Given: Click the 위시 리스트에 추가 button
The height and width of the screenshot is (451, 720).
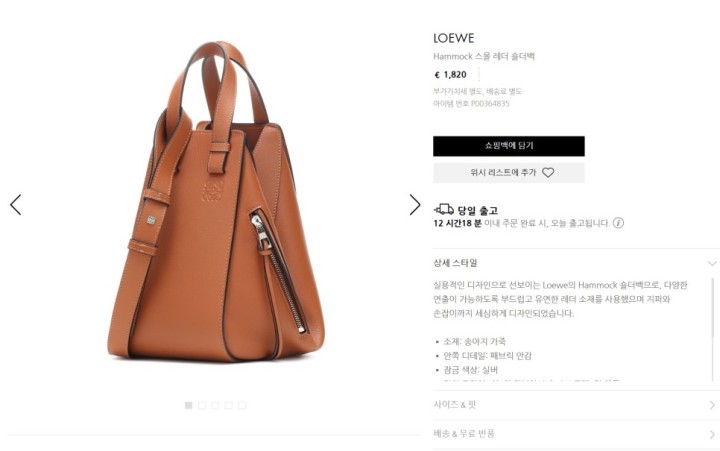Looking at the screenshot, I should pos(509,173).
